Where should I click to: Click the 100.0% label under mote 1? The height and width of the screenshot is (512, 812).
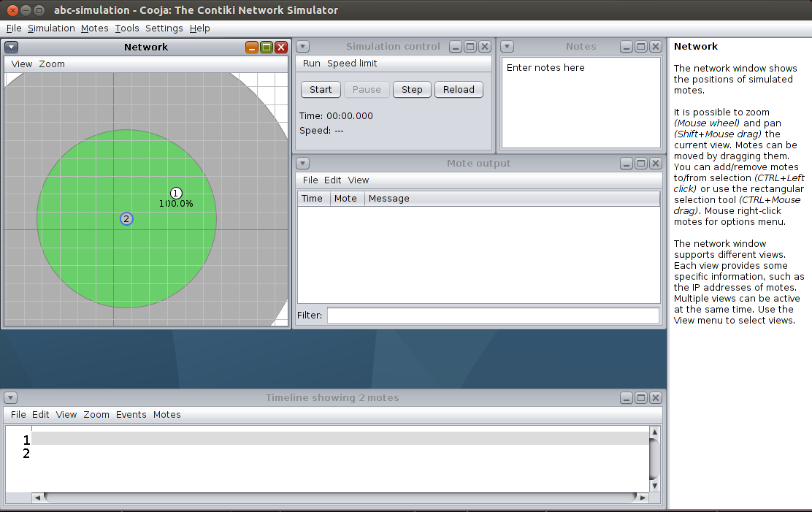pyautogui.click(x=176, y=204)
